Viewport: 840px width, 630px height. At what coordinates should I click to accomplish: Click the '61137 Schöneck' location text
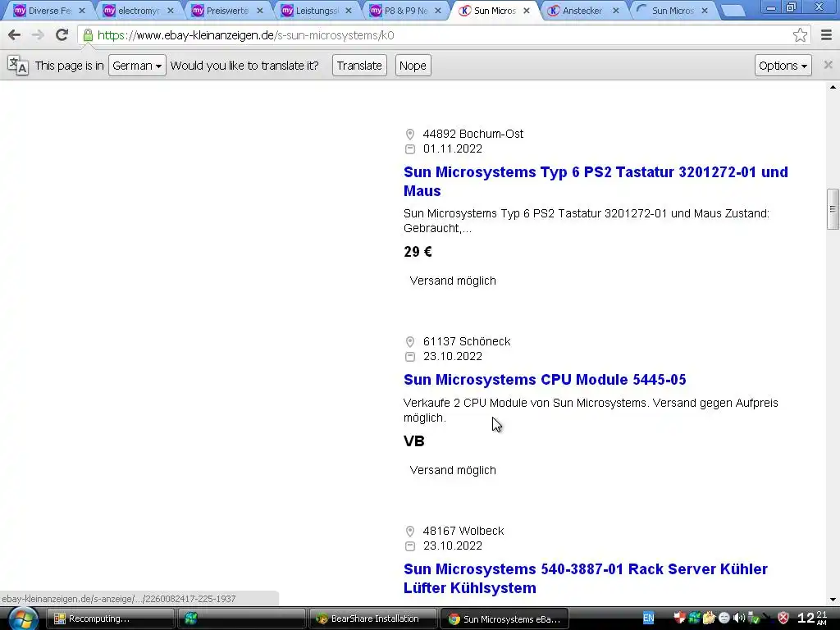[467, 341]
